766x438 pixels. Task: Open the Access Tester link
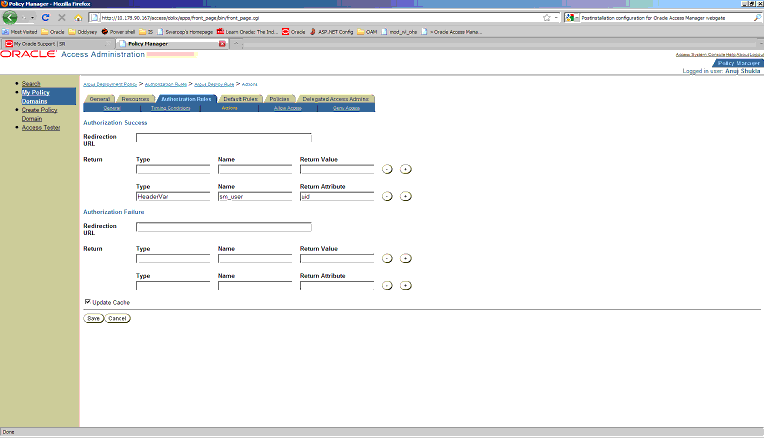click(x=41, y=127)
